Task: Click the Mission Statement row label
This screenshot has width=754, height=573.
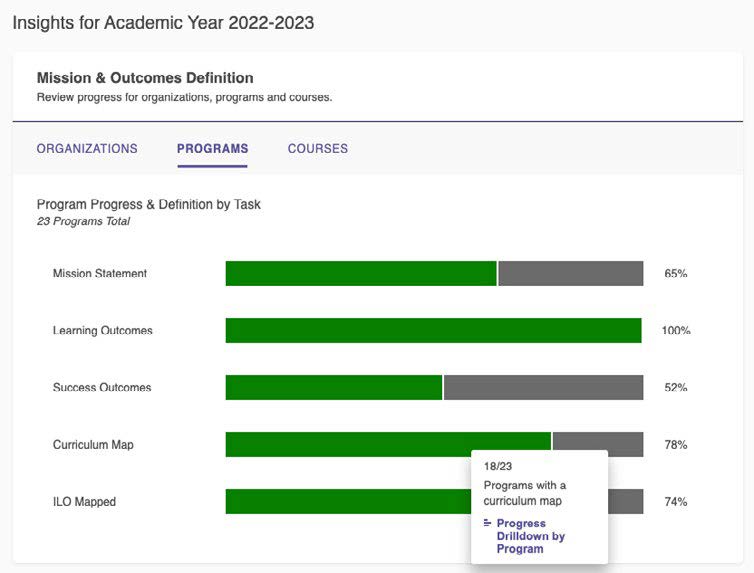Action: (100, 274)
